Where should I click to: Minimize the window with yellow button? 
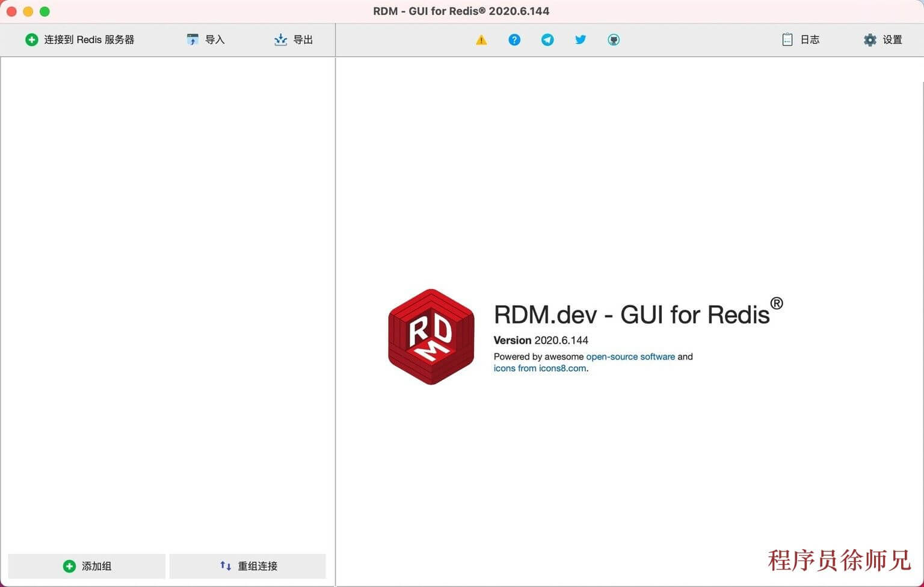tap(28, 11)
